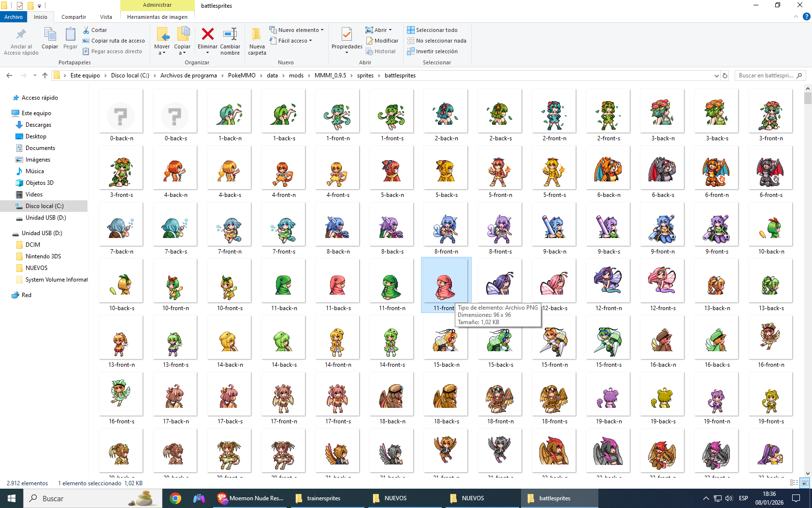Screen dimensions: 812x508
Task: Open Imágenes in navigation pane
Action: [x=38, y=160]
